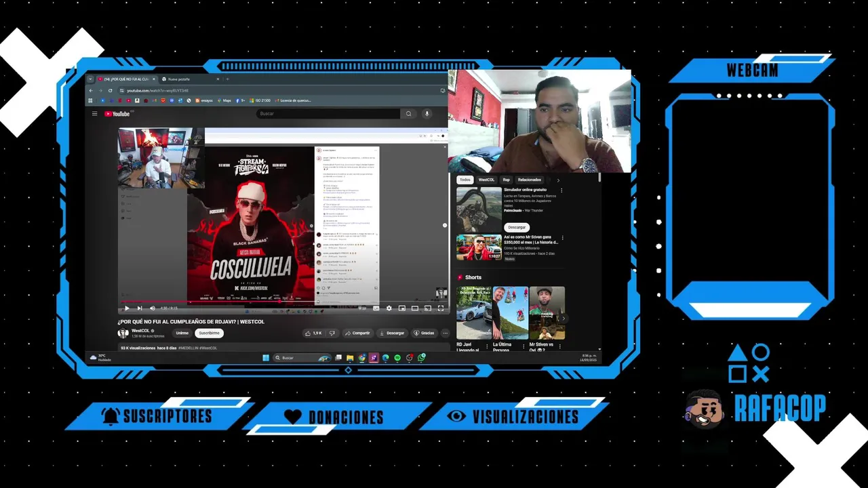
Task: Open File Explorer from taskbar
Action: [x=350, y=358]
